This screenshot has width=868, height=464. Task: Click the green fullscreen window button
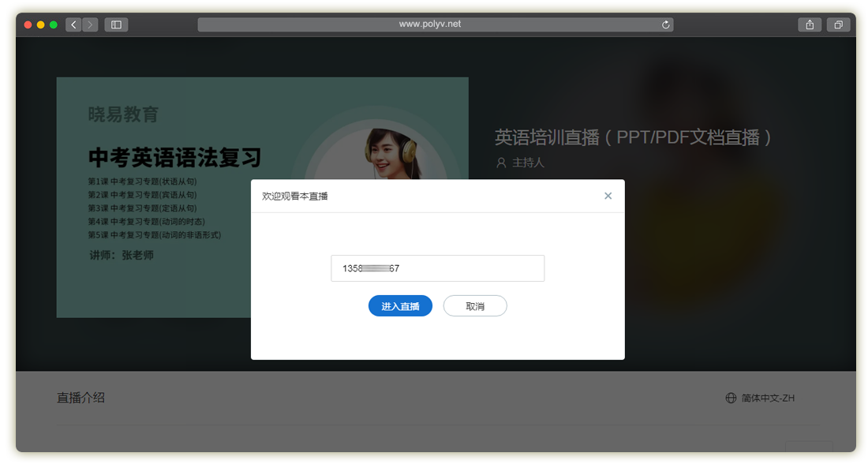[54, 24]
